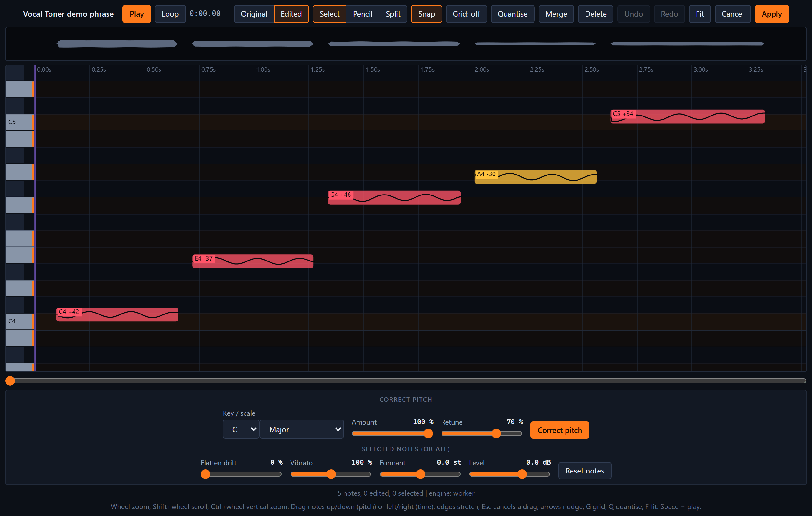Click first waveform segment in overview
The height and width of the screenshot is (516, 812).
pos(117,43)
